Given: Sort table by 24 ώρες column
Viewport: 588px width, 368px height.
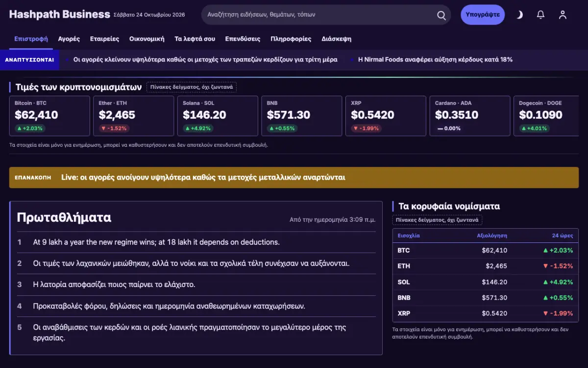Looking at the screenshot, I should click(563, 236).
